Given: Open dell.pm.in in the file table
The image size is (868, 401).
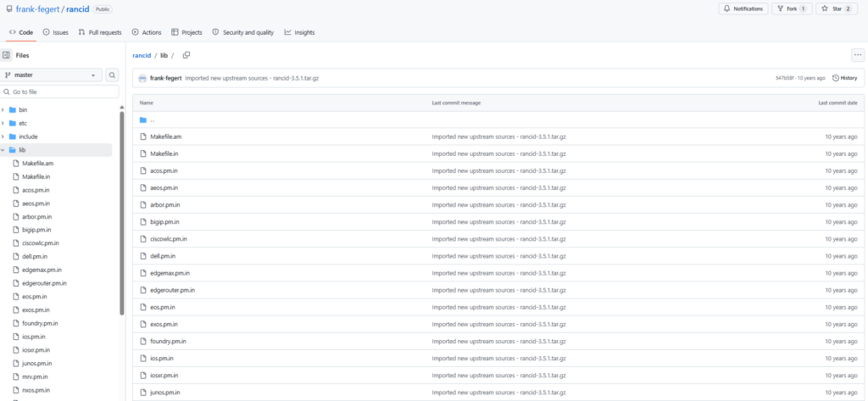Looking at the screenshot, I should click(x=163, y=256).
